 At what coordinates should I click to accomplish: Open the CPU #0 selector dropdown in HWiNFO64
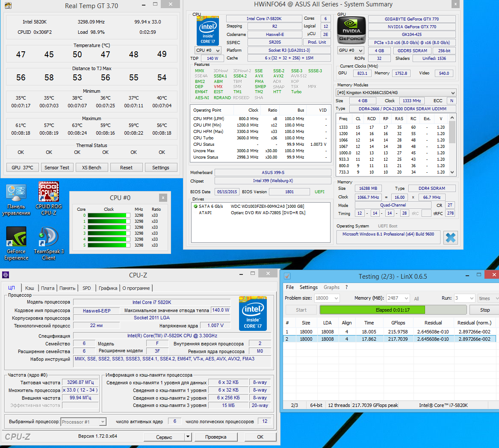tap(208, 50)
